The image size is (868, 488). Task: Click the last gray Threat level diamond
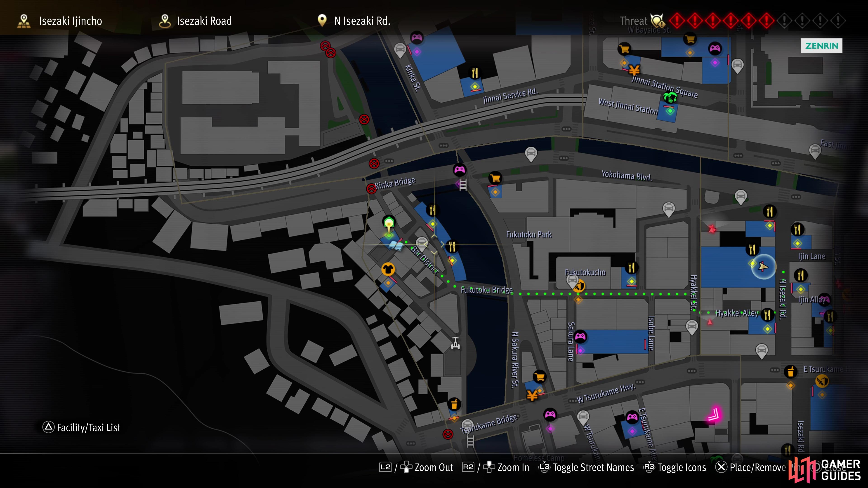[838, 21]
